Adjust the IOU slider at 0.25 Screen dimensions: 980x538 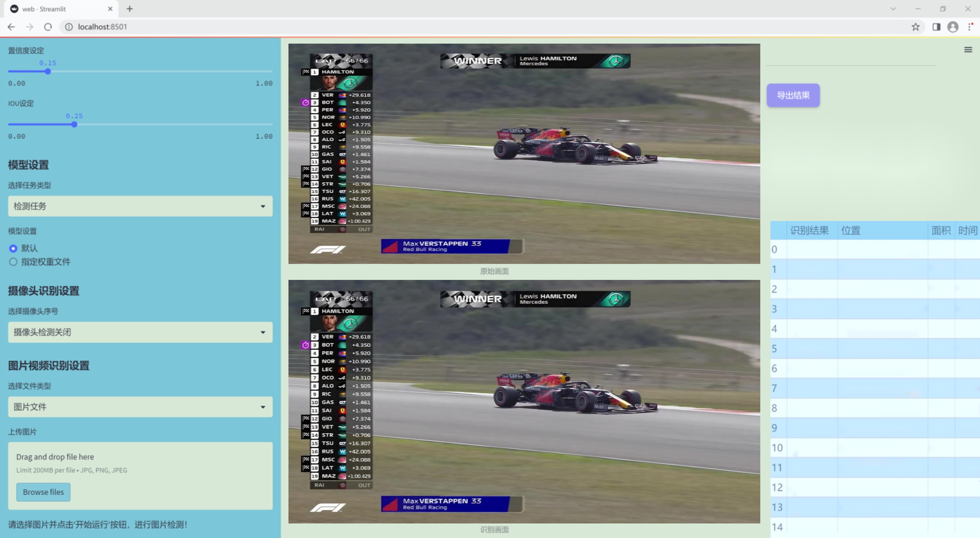[x=74, y=124]
